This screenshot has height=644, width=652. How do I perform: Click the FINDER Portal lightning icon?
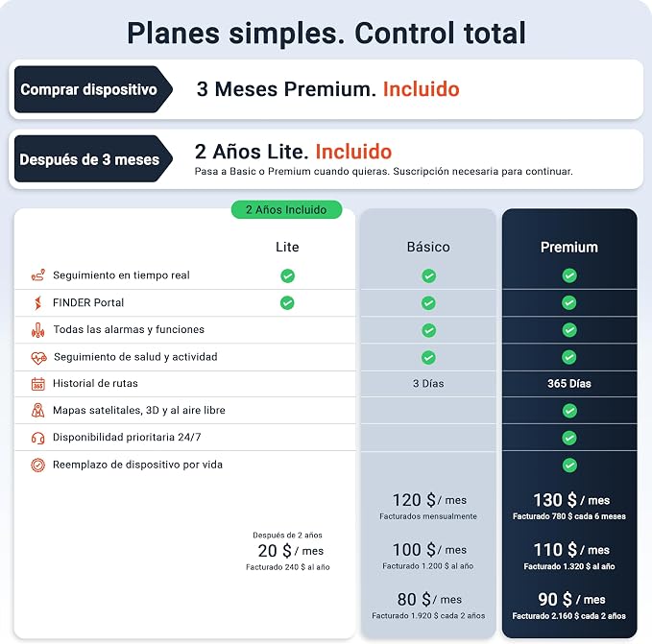coord(37,303)
